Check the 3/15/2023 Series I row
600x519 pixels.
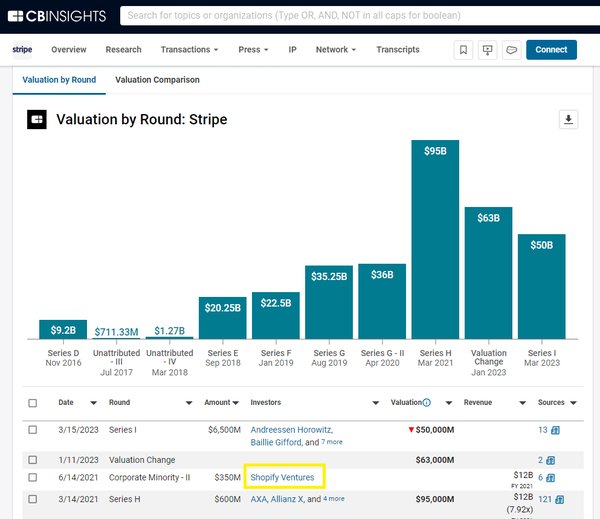coord(33,430)
